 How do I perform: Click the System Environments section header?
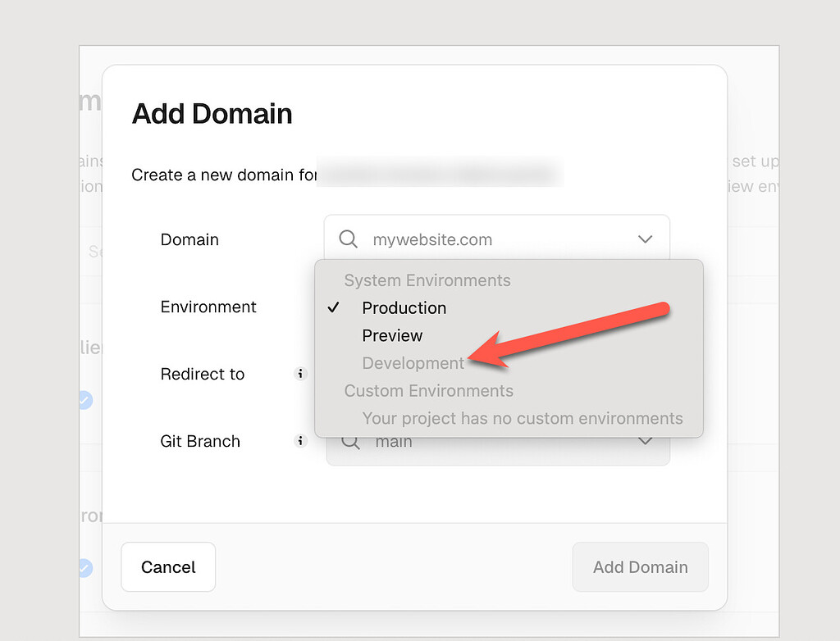tap(427, 280)
